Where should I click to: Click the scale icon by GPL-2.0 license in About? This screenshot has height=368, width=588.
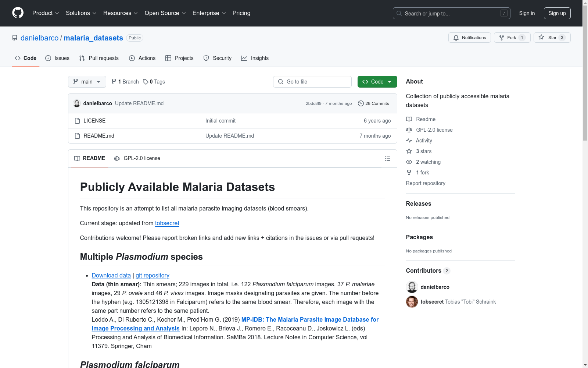point(409,130)
